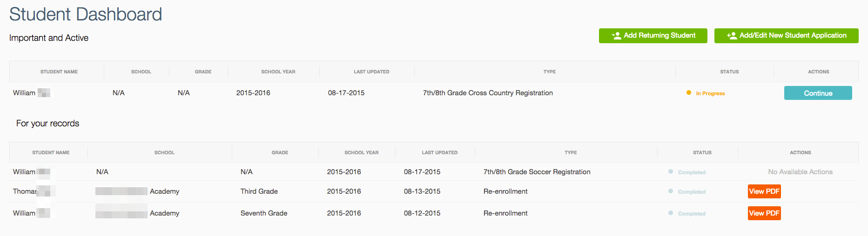Click the Last Updated header in the top table
The width and height of the screenshot is (868, 236).
click(371, 72)
